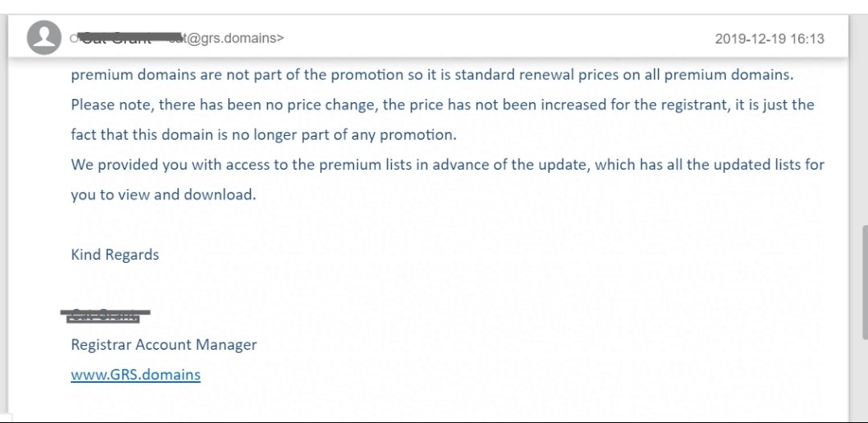Click the scrollbar track below the thumb
Image resolution: width=868 pixels, height=423 pixels.
(865, 380)
